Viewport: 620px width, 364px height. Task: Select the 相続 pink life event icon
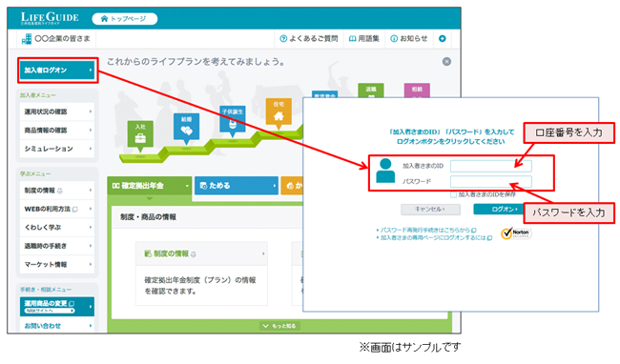coord(417,91)
